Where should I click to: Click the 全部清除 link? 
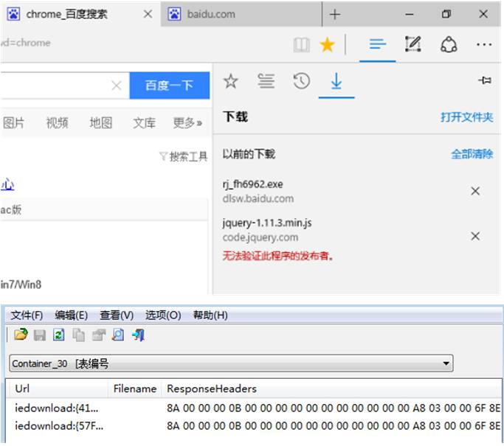click(x=472, y=154)
